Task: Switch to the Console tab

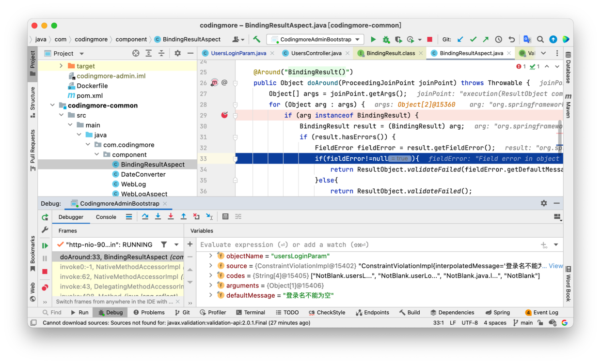Action: click(106, 217)
